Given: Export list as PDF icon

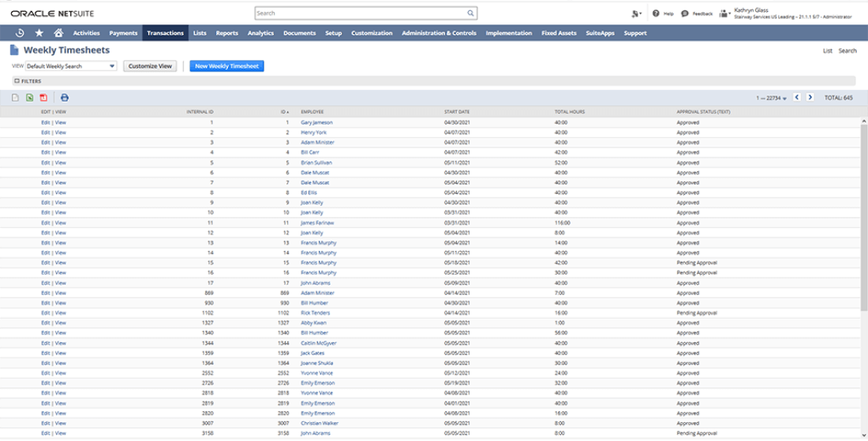Looking at the screenshot, I should [43, 98].
